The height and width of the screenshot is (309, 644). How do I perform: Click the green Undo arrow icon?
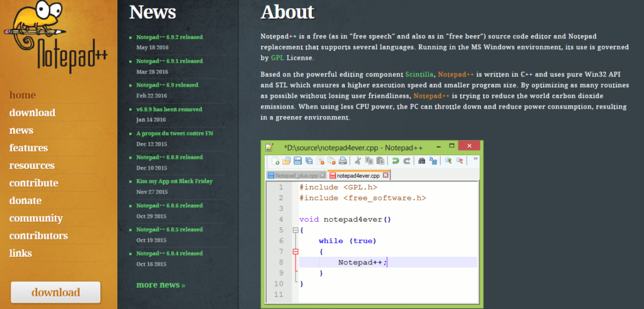pos(396,161)
